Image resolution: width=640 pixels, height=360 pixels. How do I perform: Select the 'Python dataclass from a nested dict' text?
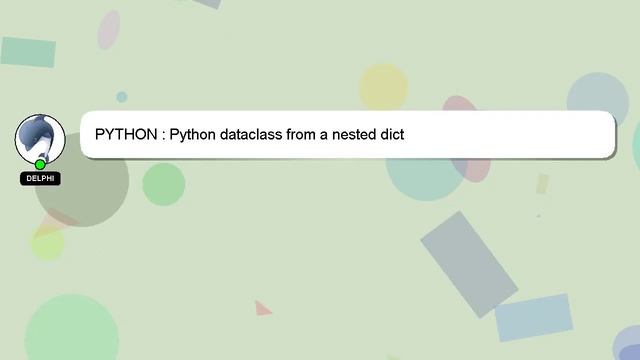[287, 134]
